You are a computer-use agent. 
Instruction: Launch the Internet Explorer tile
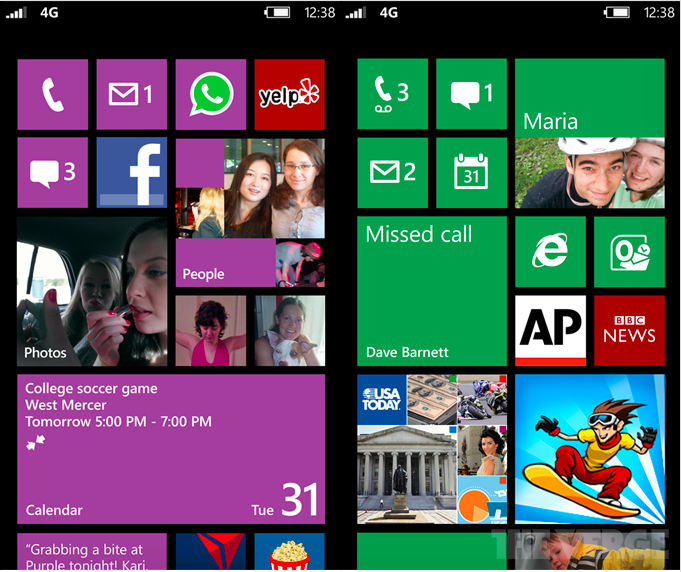[550, 251]
